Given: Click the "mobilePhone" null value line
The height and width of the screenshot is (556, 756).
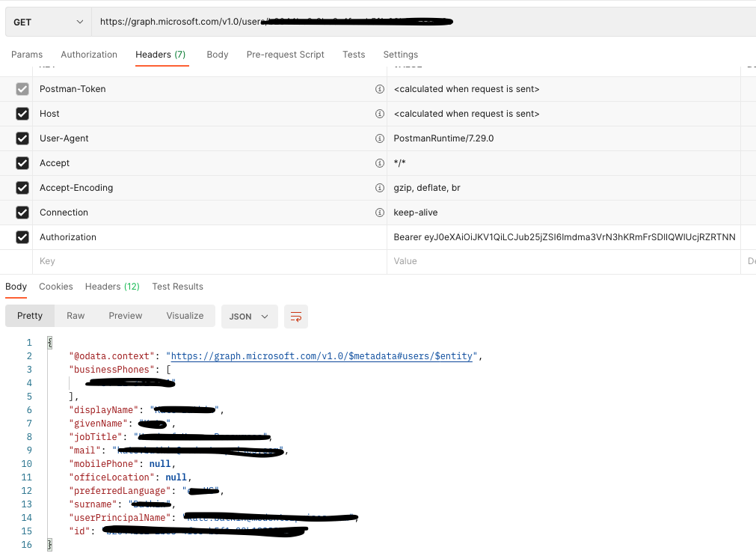Looking at the screenshot, I should click(x=122, y=464).
